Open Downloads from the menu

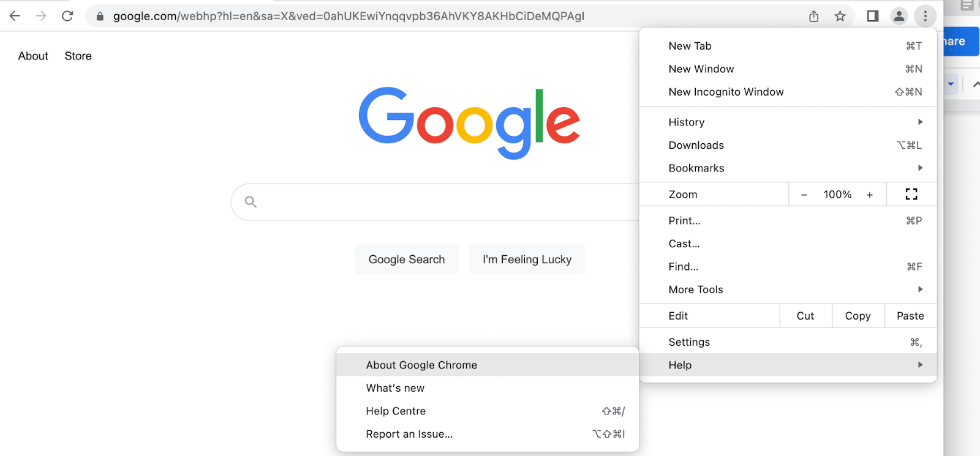tap(788, 145)
